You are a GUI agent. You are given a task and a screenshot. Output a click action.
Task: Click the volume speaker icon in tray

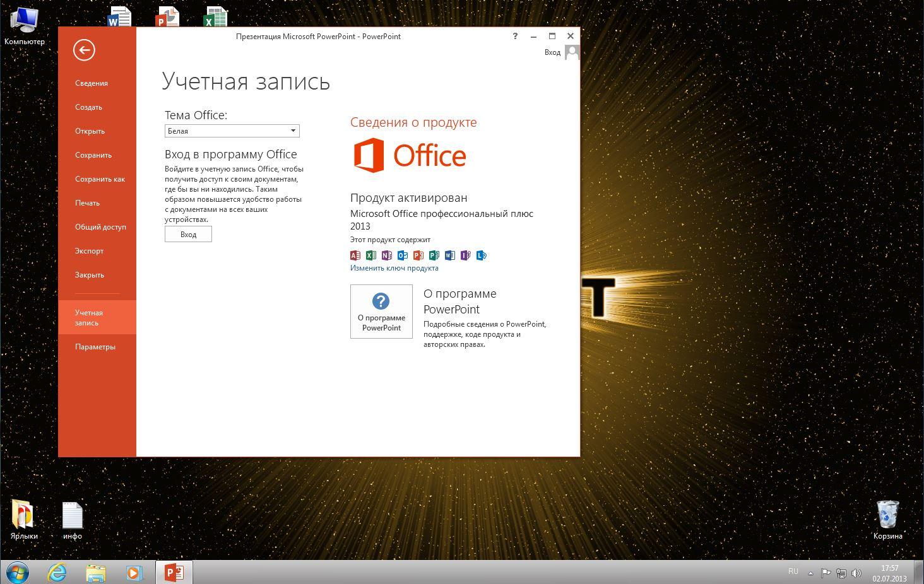click(856, 573)
